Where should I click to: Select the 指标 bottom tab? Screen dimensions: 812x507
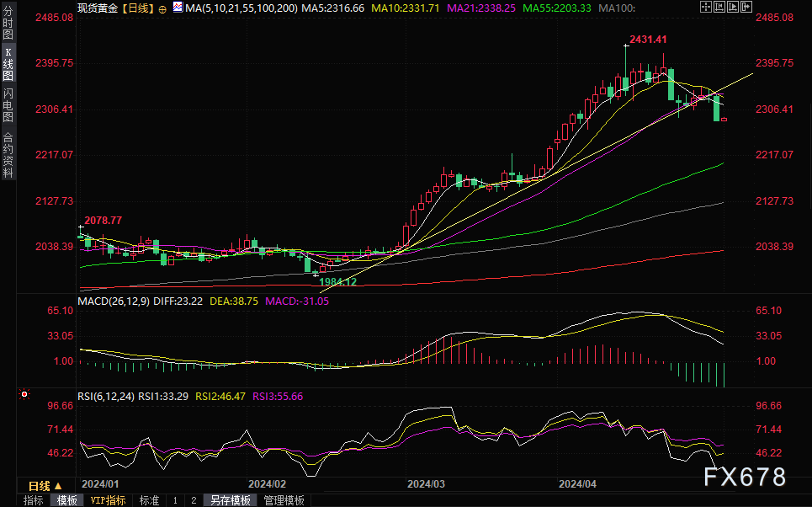coord(33,500)
